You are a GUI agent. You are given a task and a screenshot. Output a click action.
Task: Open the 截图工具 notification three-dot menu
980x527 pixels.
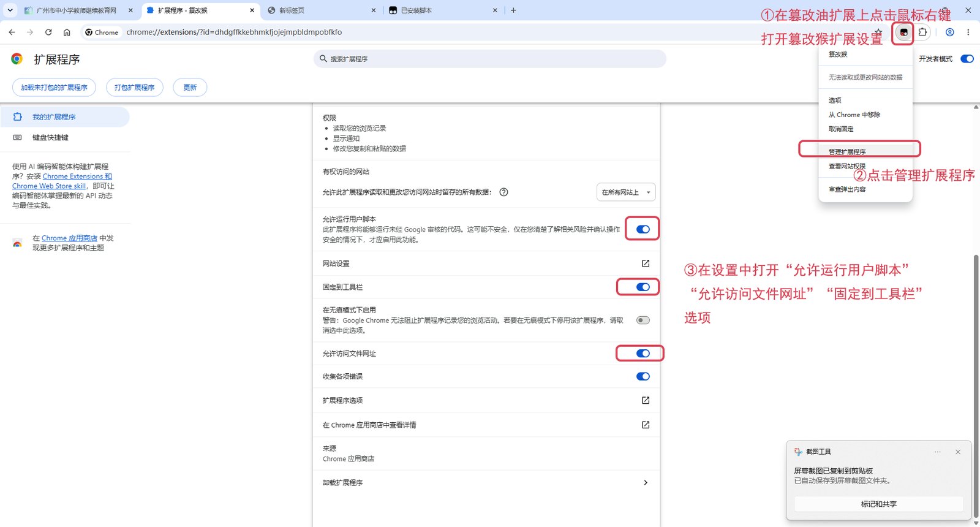(x=937, y=452)
